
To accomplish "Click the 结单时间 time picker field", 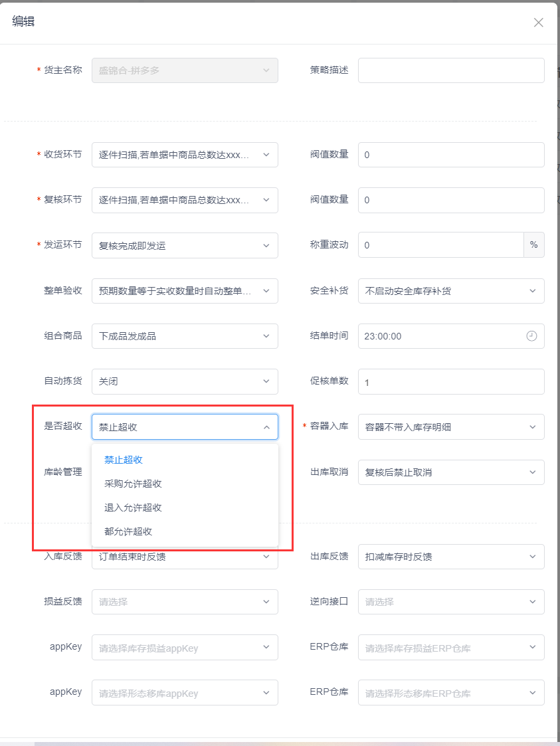I will pos(451,336).
